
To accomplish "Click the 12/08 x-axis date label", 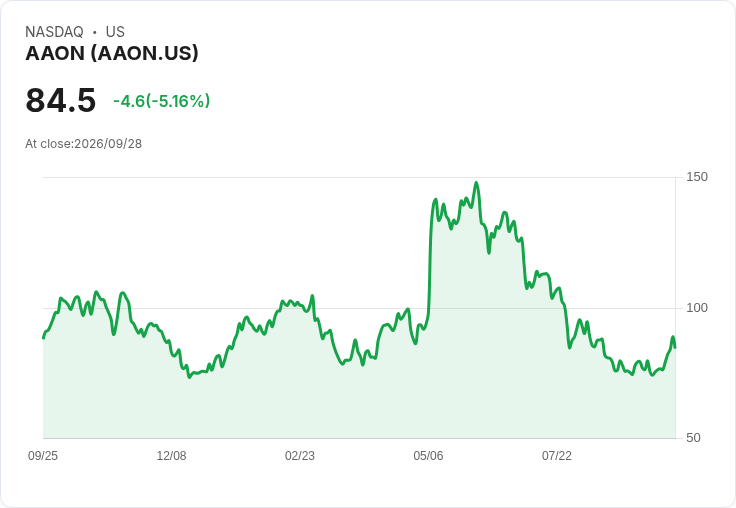I will click(x=171, y=455).
